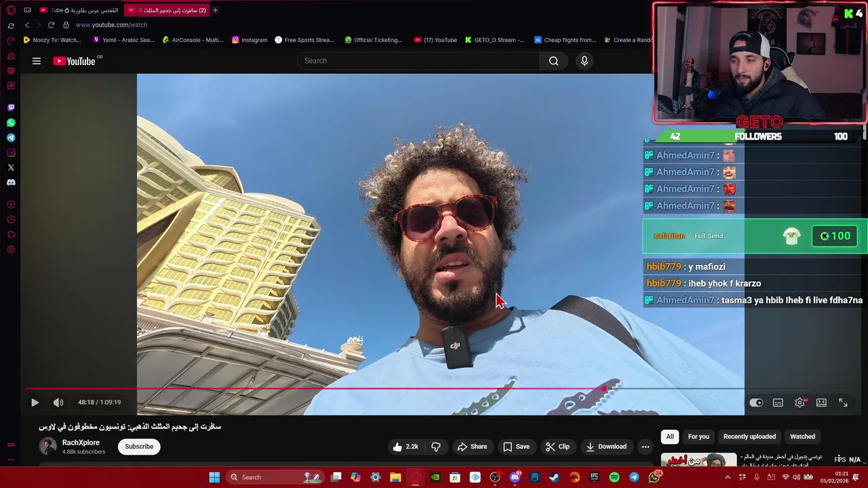Enter fullscreen with the player's fullscreen icon
The image size is (868, 488).
(843, 403)
